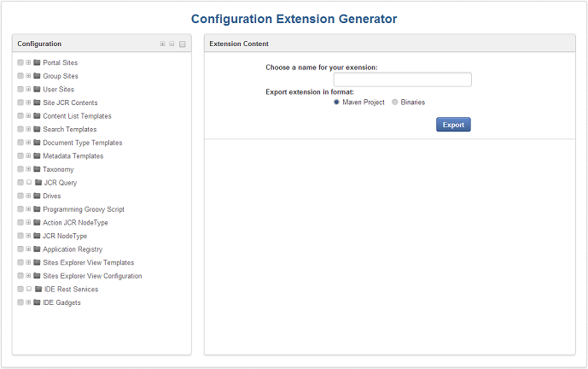588x369 pixels.
Task: Click the Drives folder icon
Action: [x=37, y=196]
